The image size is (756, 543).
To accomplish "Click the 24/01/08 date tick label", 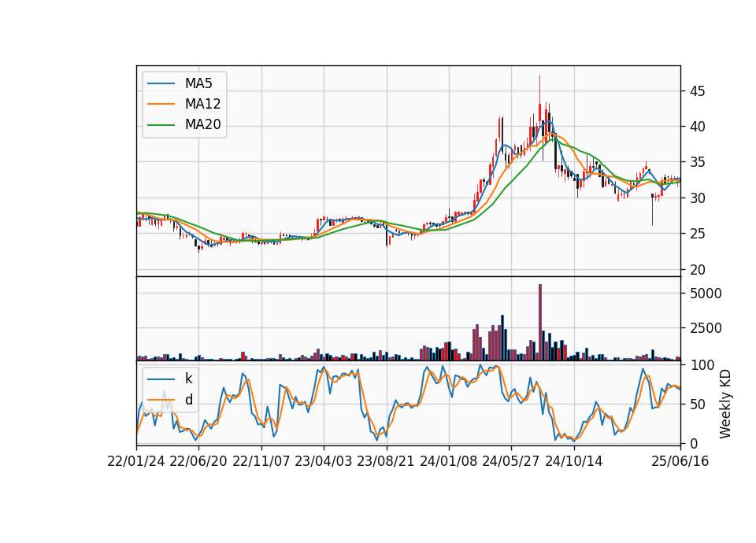I will click(448, 461).
